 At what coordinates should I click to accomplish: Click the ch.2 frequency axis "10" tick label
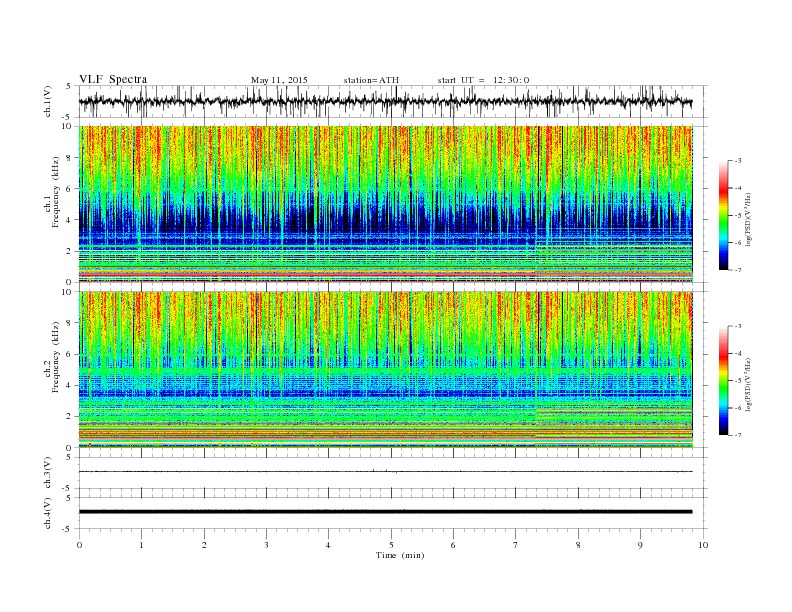[x=68, y=291]
